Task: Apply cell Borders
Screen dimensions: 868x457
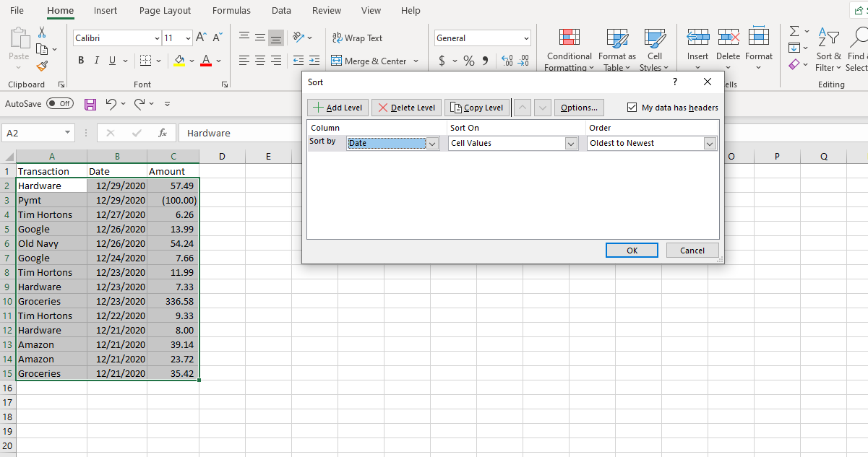Action: (x=145, y=61)
